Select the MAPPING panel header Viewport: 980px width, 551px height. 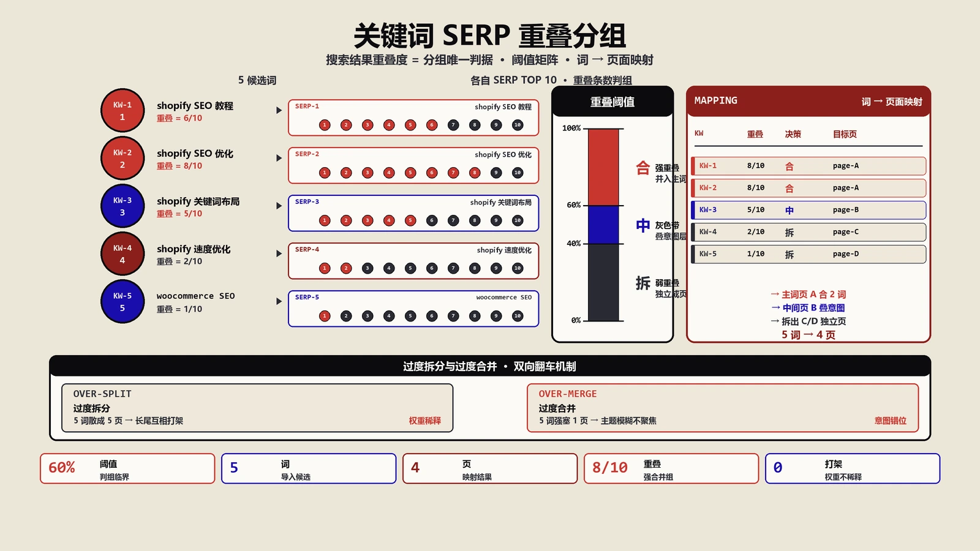[x=809, y=101]
